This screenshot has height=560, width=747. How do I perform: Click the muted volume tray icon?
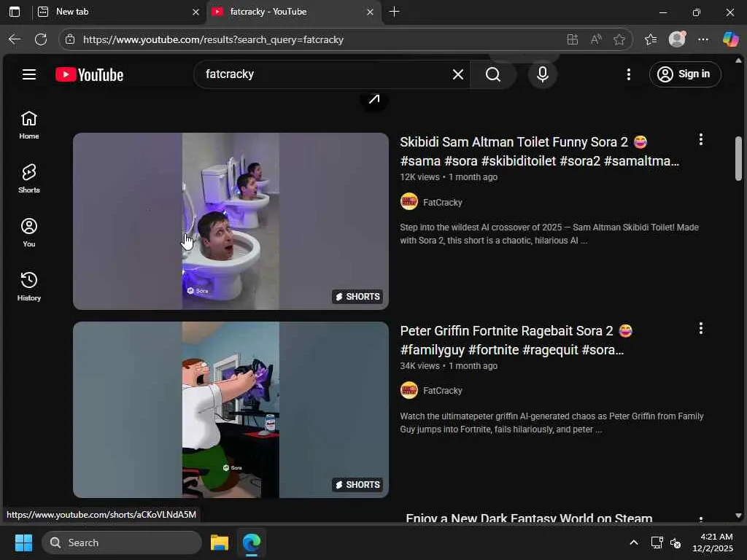tap(676, 542)
